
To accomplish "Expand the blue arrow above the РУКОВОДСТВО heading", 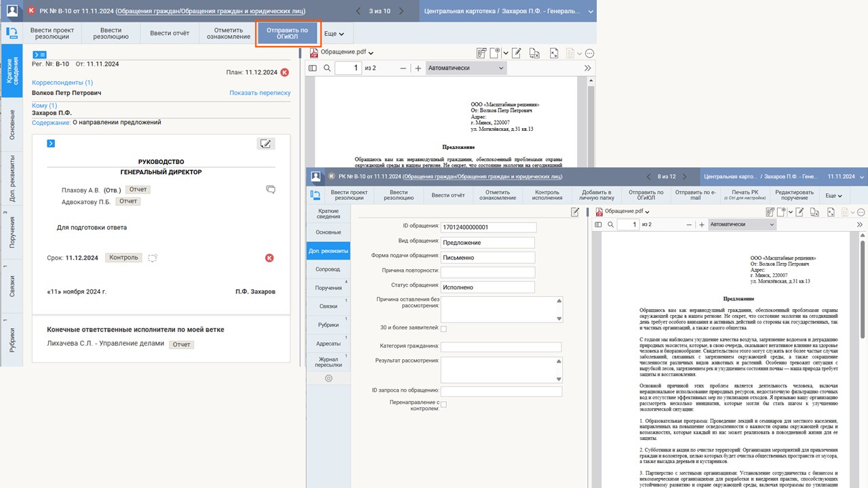I will coord(51,144).
